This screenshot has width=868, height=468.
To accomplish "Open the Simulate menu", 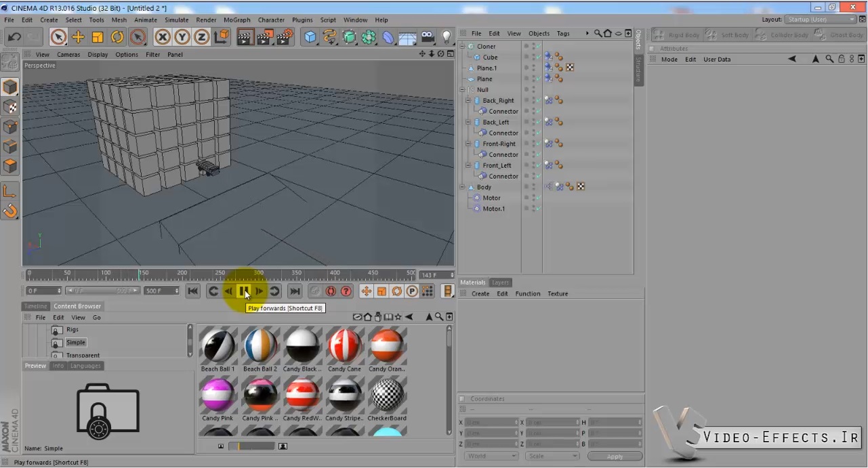I will click(176, 20).
